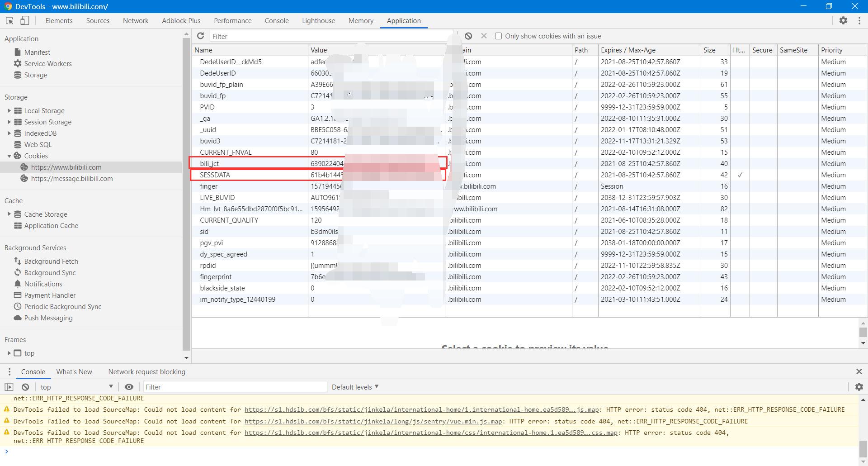Open Payment Handler service
The width and height of the screenshot is (868, 466).
tap(50, 295)
